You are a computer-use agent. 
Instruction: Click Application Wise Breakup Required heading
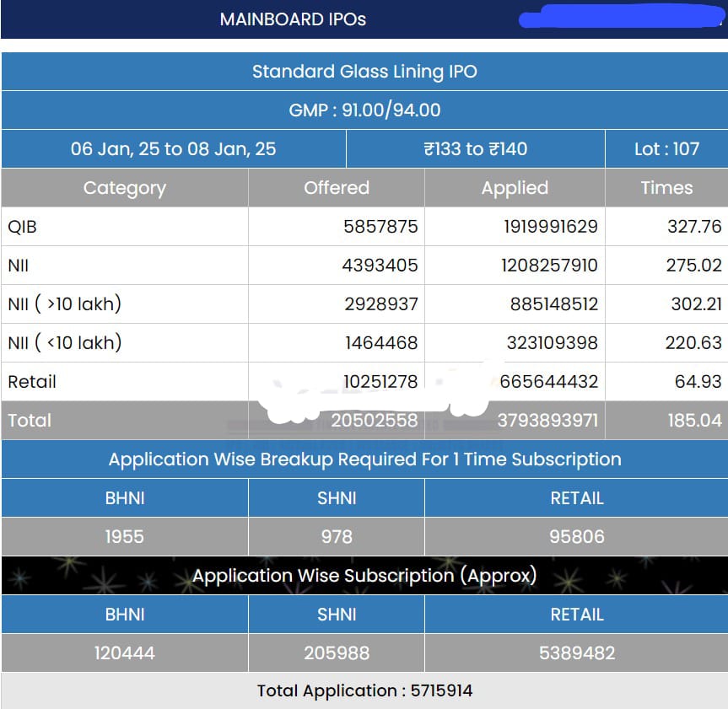(x=364, y=459)
